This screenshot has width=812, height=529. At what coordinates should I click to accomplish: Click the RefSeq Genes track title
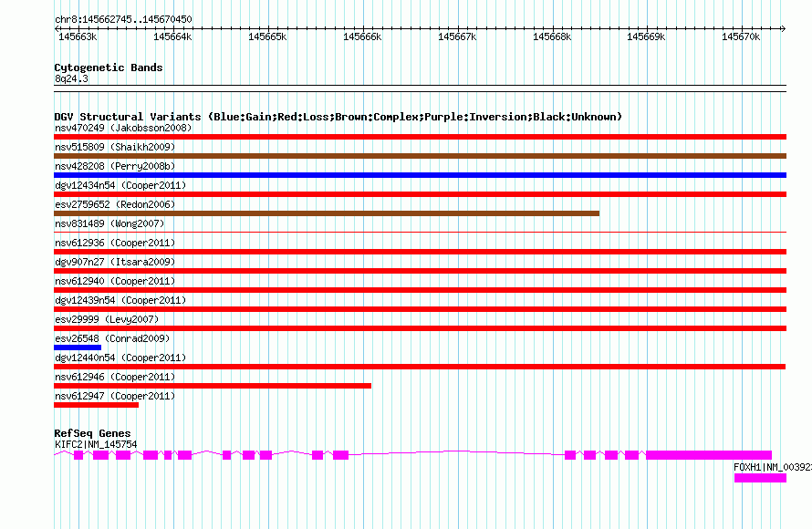92,433
